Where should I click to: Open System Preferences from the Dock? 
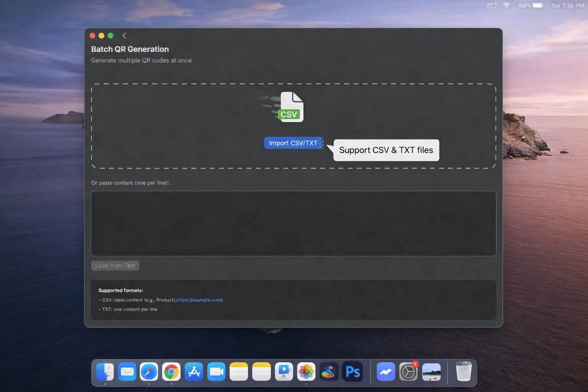point(408,372)
